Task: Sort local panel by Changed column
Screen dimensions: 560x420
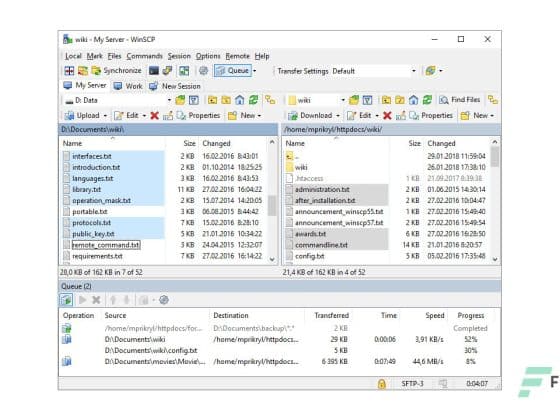Action: pos(216,144)
